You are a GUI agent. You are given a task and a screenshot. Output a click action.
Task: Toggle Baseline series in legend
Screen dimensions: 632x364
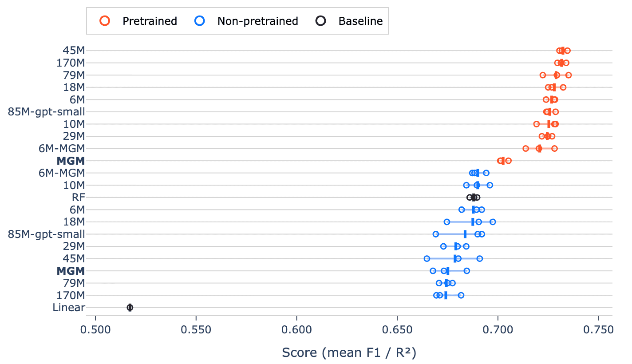pyautogui.click(x=349, y=21)
